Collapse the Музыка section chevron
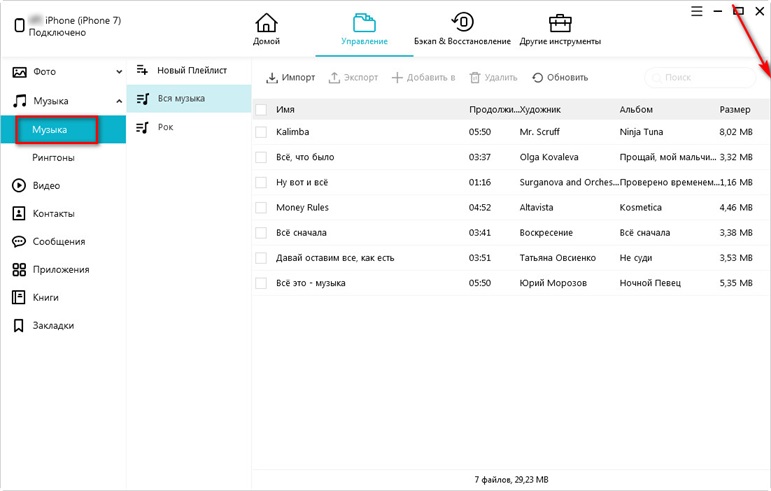This screenshot has height=491, width=771. coord(119,101)
